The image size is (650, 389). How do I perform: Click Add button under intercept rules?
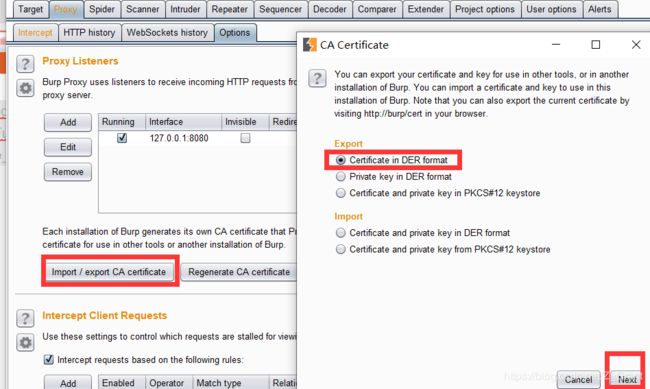(x=68, y=383)
